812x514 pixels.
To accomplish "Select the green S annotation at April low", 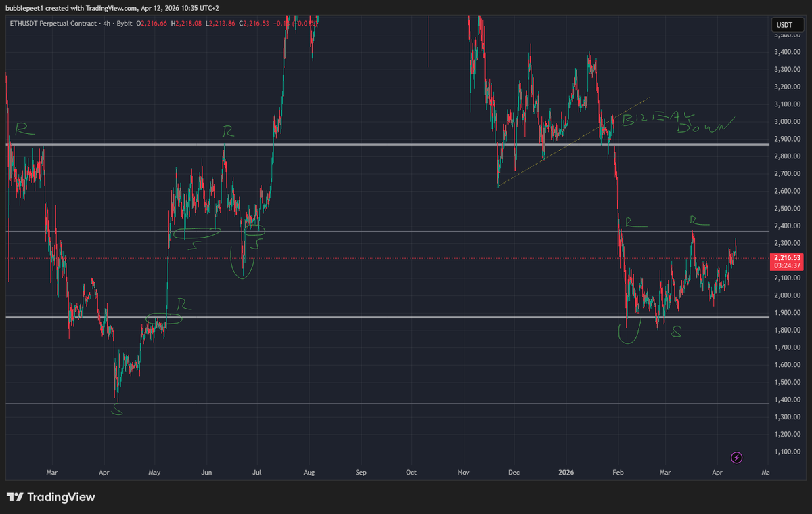I will 118,409.
